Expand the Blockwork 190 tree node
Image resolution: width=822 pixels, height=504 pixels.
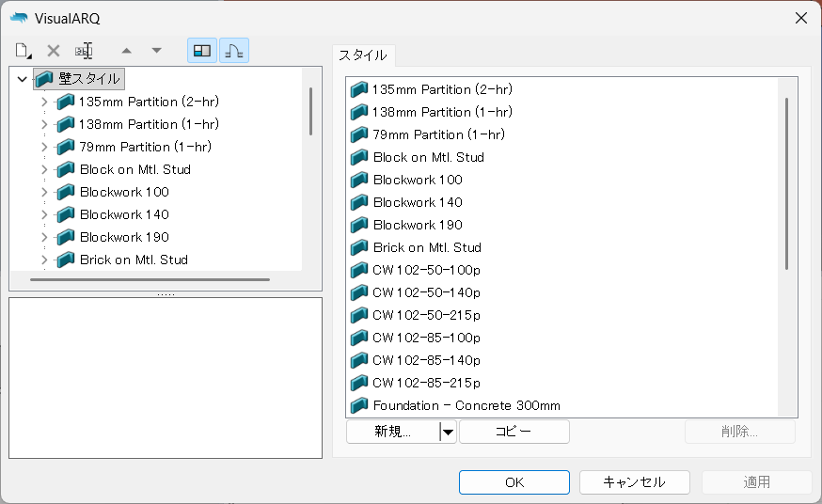[x=44, y=237]
